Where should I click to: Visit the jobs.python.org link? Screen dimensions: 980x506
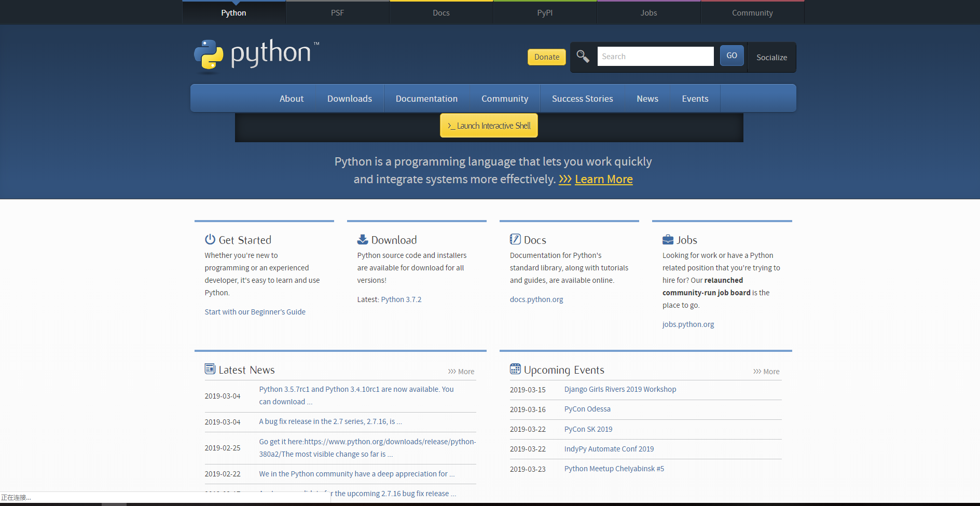688,324
